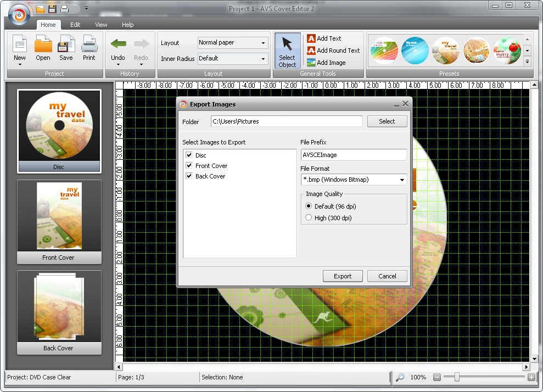Click the zoom slider handle
The image size is (543, 392).
457,377
